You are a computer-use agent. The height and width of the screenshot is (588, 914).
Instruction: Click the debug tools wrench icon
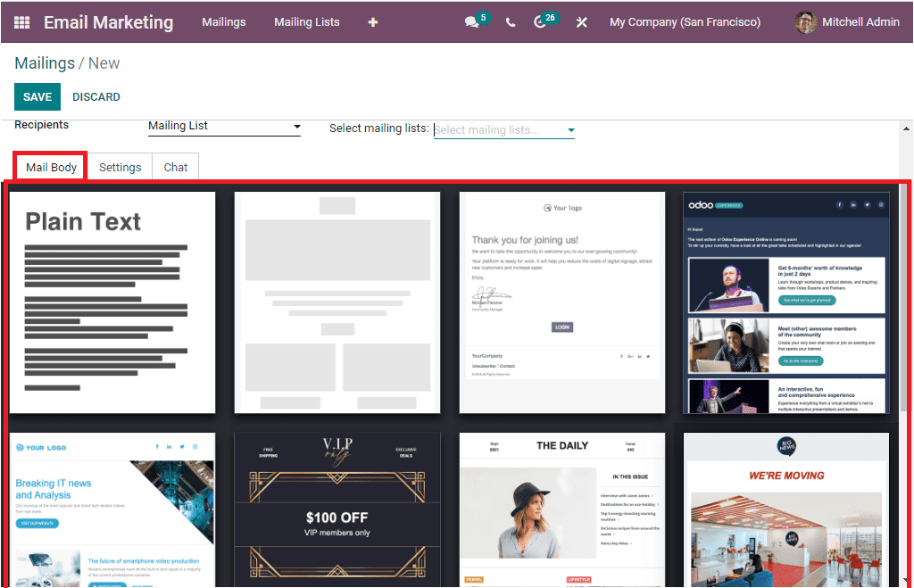point(581,22)
